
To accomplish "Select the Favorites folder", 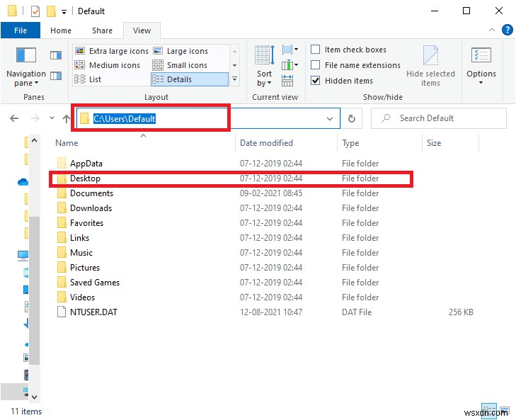I will coord(86,223).
